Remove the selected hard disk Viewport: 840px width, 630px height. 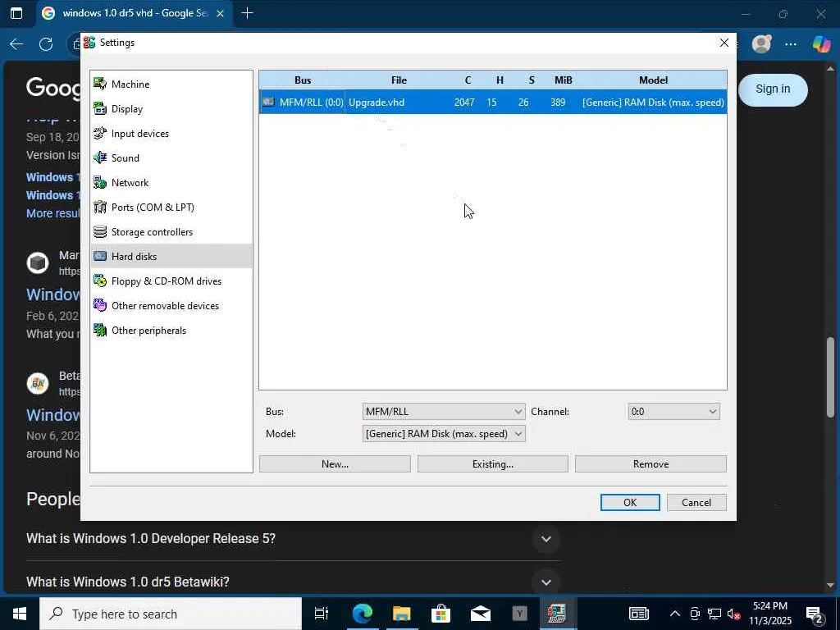pyautogui.click(x=651, y=464)
